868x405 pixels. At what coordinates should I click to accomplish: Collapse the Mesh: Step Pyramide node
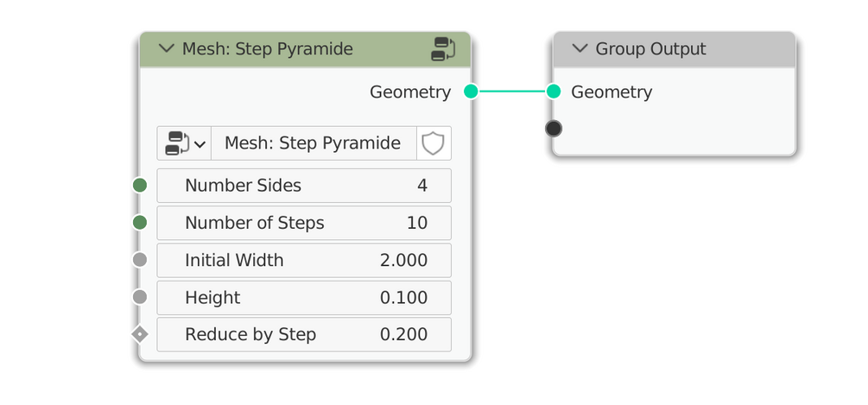(167, 49)
